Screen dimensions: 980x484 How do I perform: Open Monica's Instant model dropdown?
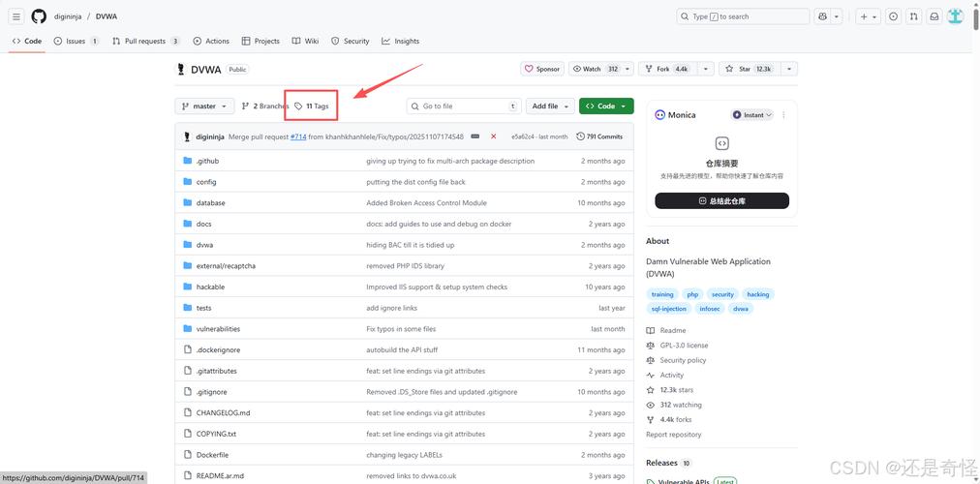pos(752,115)
